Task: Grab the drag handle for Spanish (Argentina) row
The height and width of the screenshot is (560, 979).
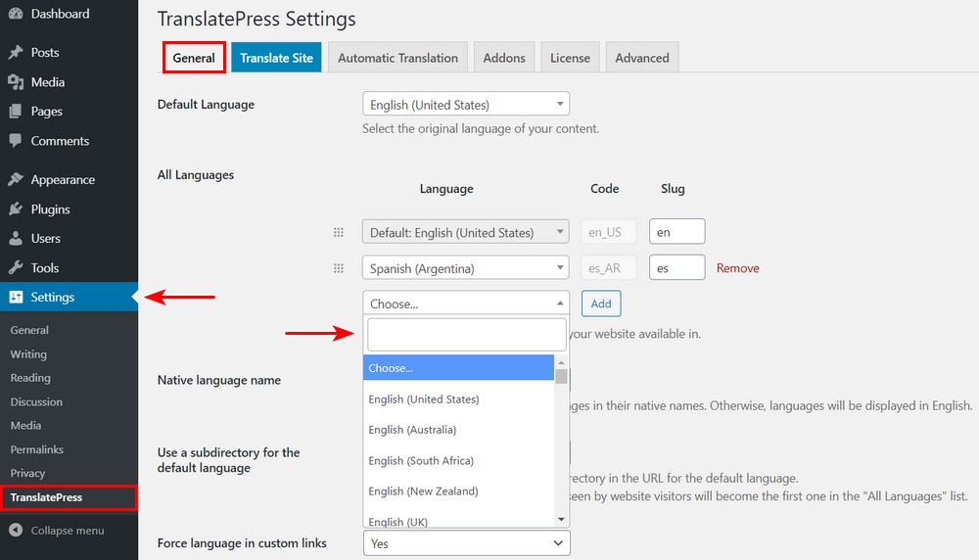Action: pyautogui.click(x=339, y=268)
